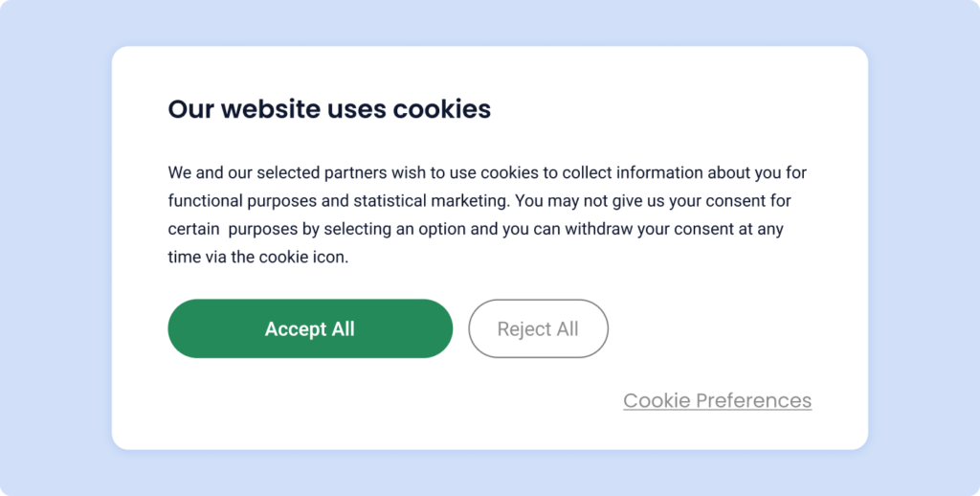Click the line starting "We and our selected partners"

click(x=488, y=173)
